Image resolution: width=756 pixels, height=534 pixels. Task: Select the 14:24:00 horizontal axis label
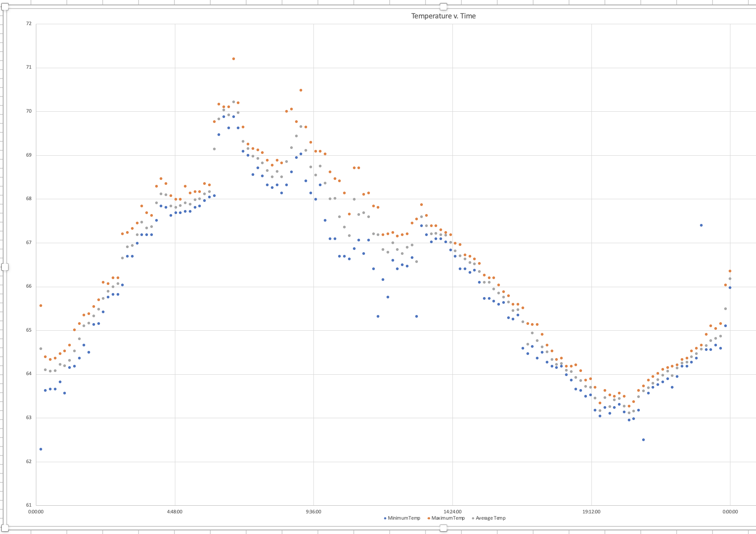click(x=452, y=512)
